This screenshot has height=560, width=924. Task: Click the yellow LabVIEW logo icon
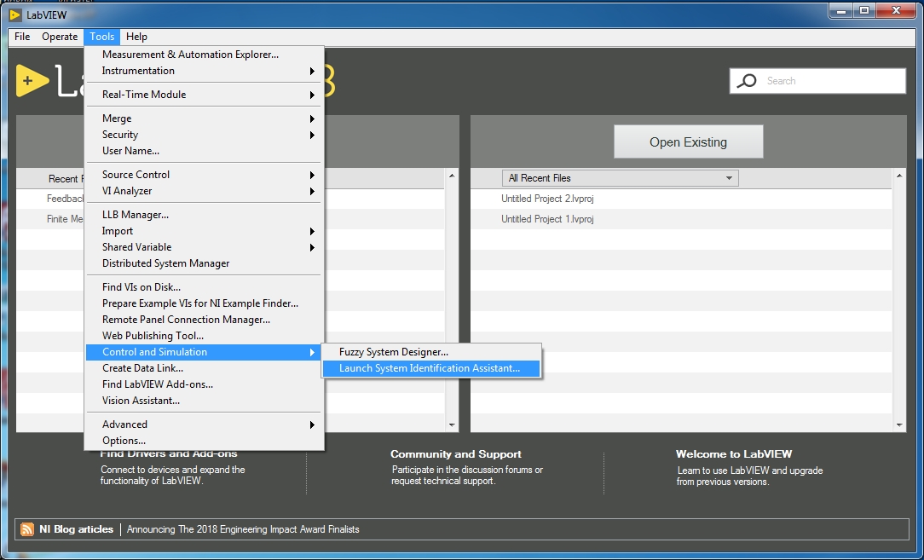(32, 81)
